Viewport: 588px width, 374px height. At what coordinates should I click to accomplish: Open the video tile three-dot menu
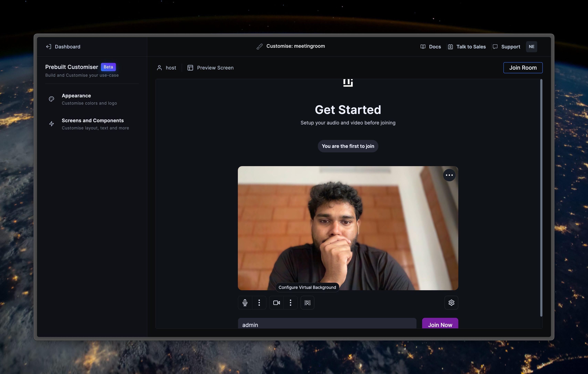(449, 175)
